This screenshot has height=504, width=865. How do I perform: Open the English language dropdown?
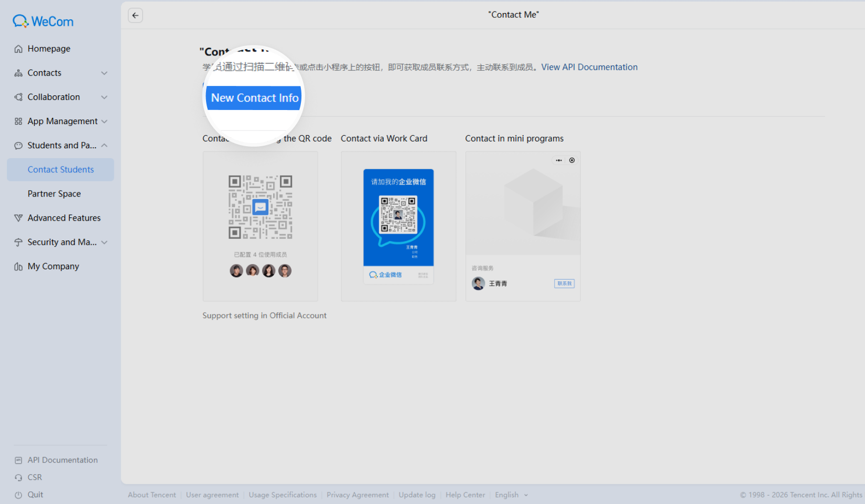pos(512,495)
